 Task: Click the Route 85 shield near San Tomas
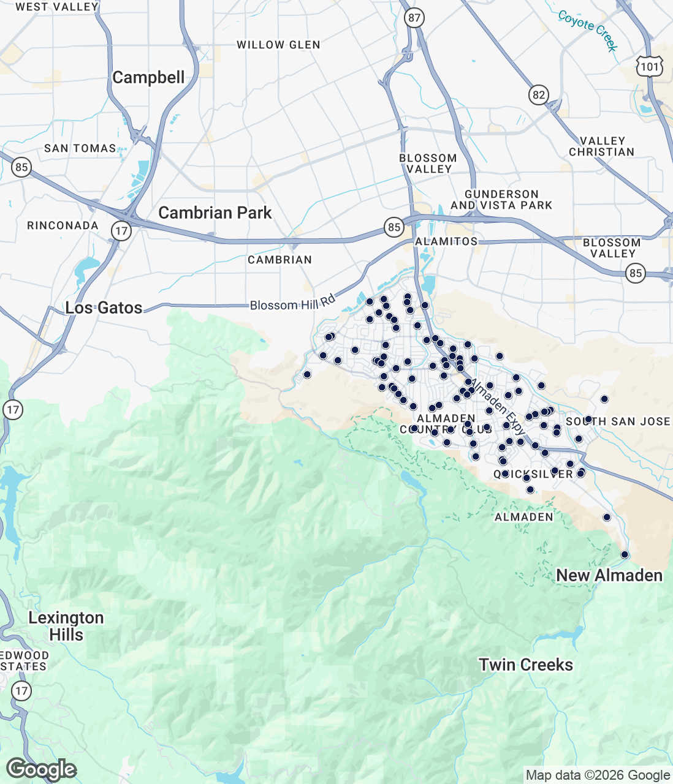[x=21, y=167]
